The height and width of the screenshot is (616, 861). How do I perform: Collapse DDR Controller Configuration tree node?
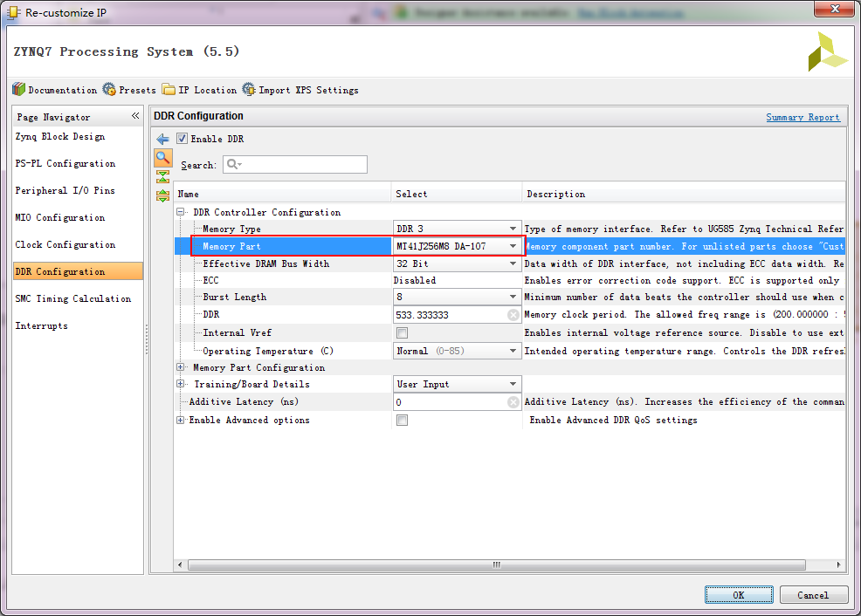pyautogui.click(x=180, y=212)
